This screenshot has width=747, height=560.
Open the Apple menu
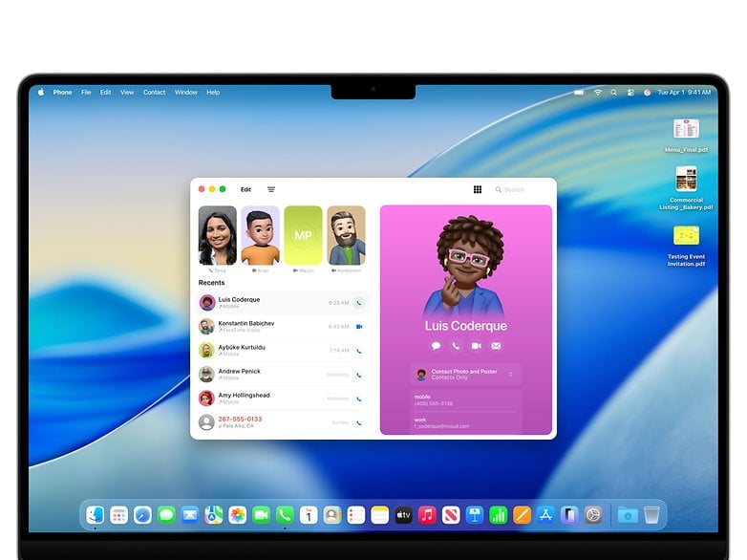(41, 92)
